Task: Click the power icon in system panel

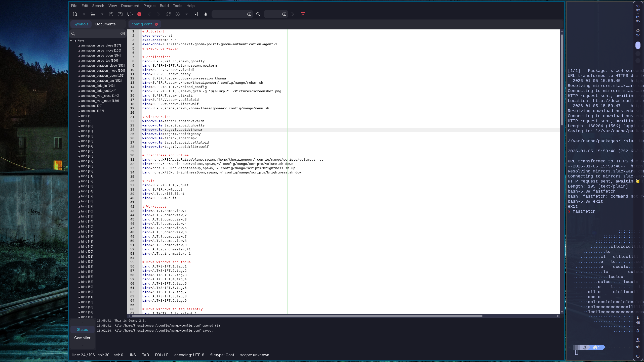Action: point(638,356)
